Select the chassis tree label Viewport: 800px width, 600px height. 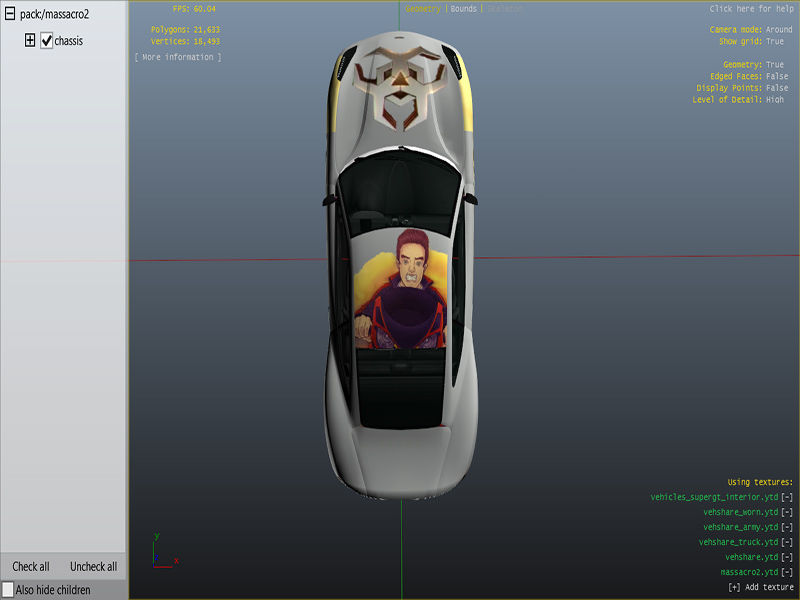[68, 41]
